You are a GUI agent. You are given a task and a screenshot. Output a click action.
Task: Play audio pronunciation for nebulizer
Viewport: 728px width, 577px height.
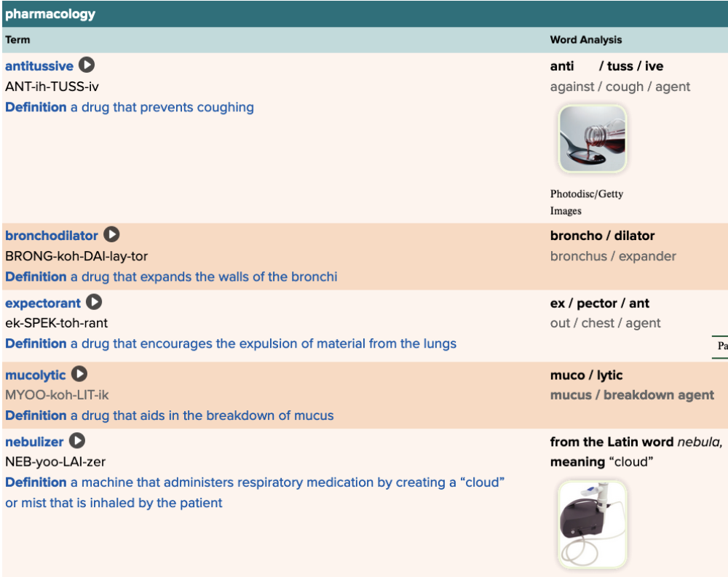77,441
